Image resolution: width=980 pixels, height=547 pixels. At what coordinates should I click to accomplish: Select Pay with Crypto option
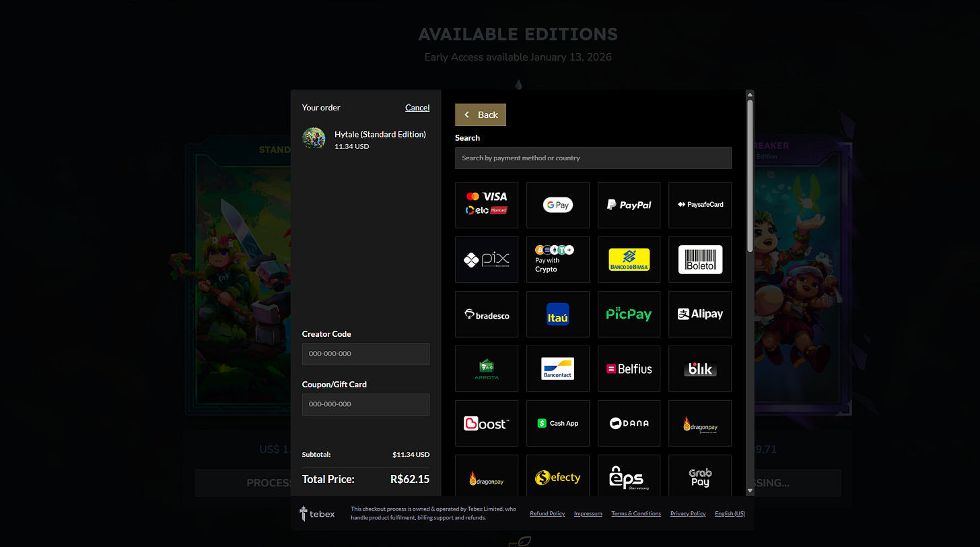click(x=558, y=259)
